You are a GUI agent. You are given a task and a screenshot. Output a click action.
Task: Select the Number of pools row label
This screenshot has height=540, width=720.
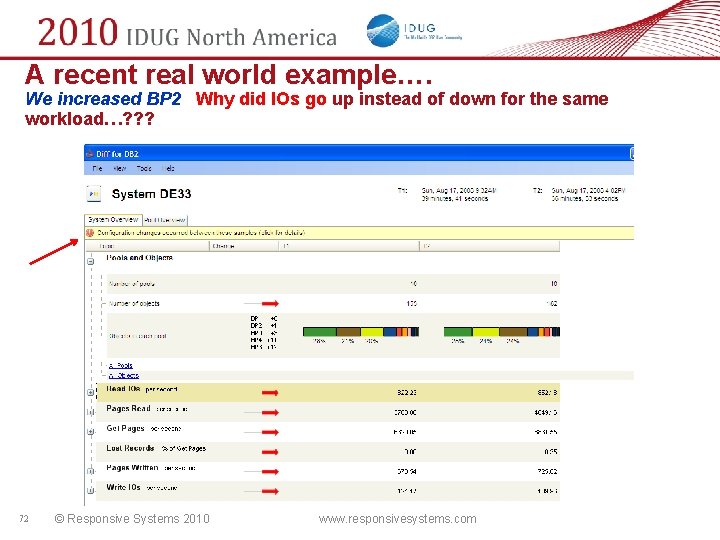(132, 284)
